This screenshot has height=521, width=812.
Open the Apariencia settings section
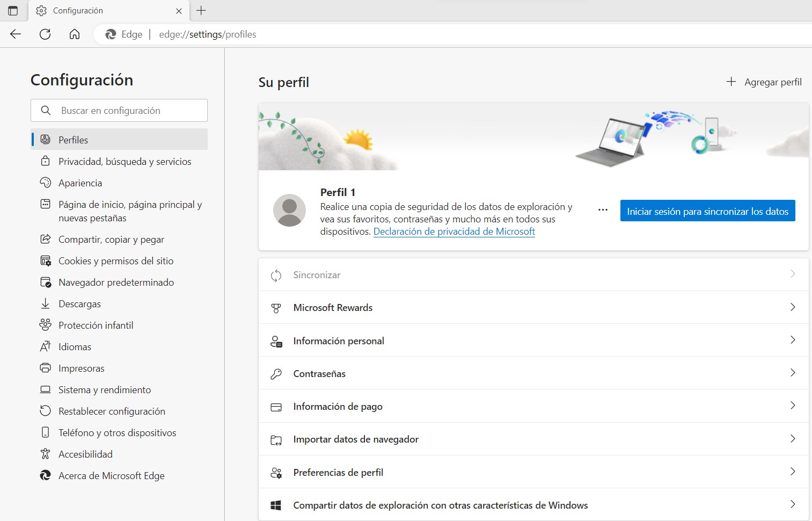tap(119, 183)
